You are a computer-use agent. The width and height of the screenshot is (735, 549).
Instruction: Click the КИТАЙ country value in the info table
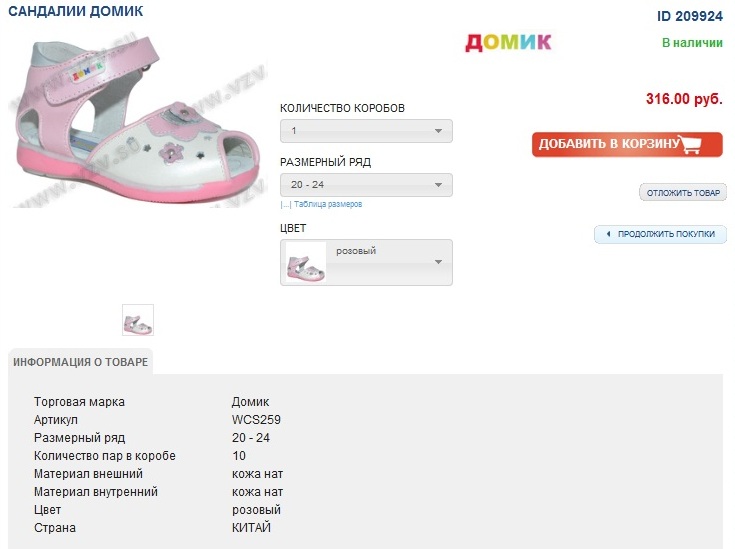coord(251,528)
